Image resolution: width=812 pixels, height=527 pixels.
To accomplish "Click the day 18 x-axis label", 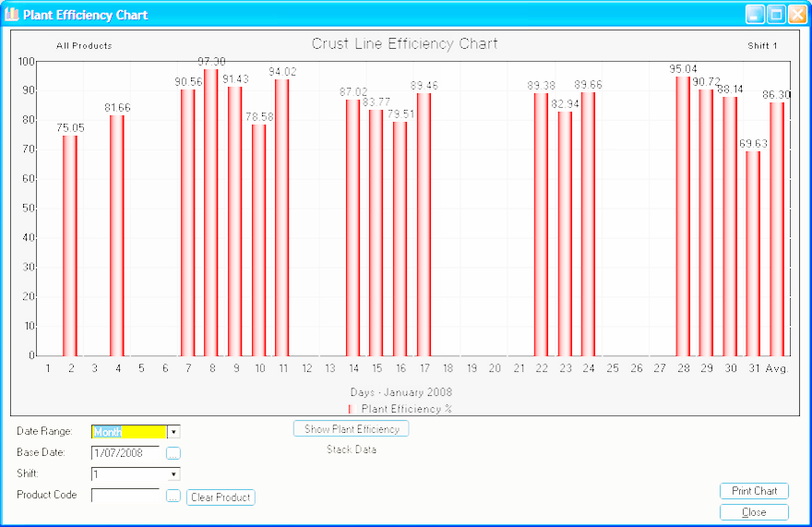I will pos(448,368).
